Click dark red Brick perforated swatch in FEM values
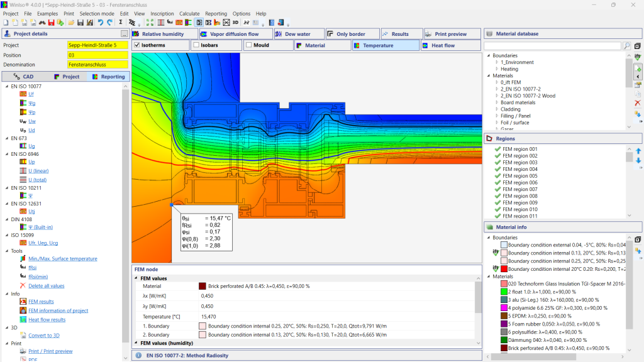The width and height of the screenshot is (644, 362). tap(202, 286)
